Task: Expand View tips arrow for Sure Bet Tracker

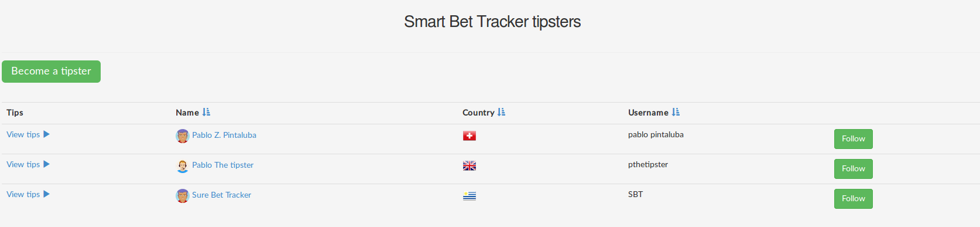Action: point(47,194)
